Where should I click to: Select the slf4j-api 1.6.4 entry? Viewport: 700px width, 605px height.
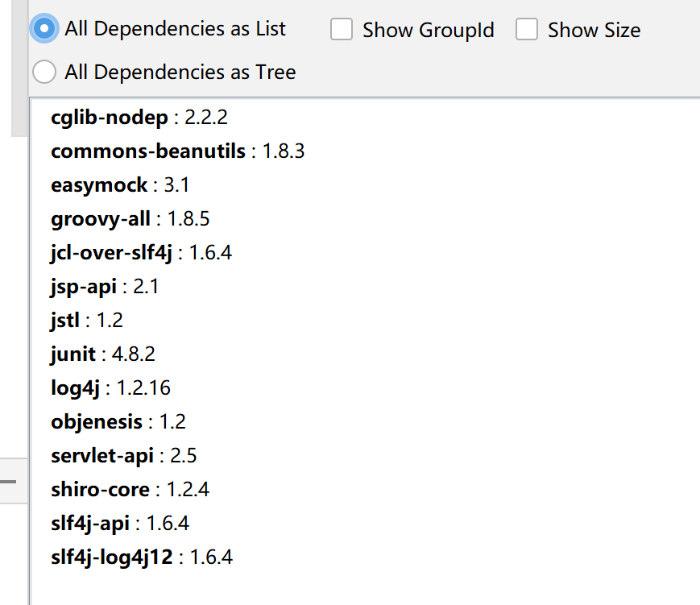click(119, 524)
